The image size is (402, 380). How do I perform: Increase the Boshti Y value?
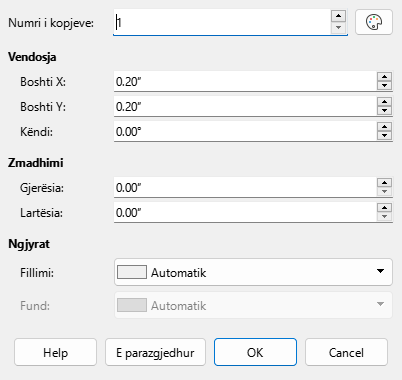(x=385, y=102)
